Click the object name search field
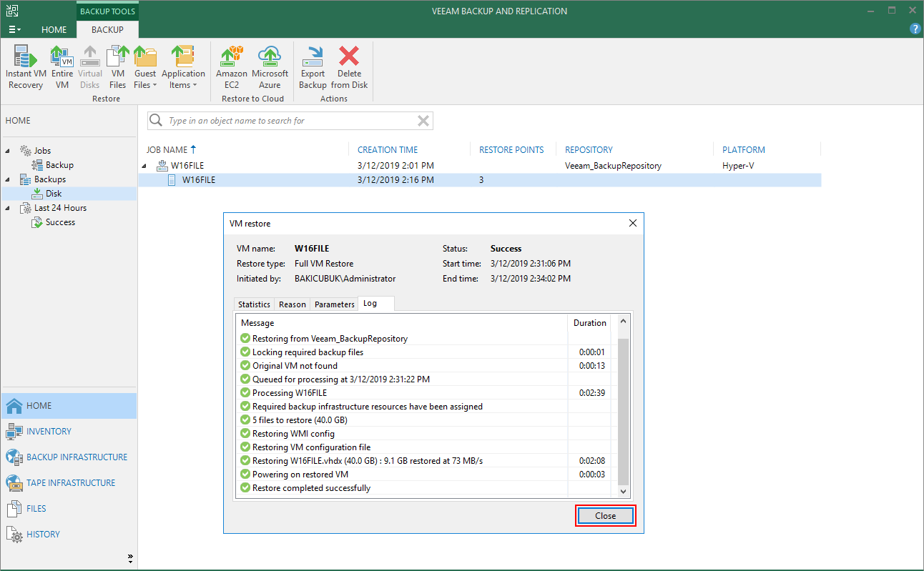924x571 pixels. pos(290,121)
